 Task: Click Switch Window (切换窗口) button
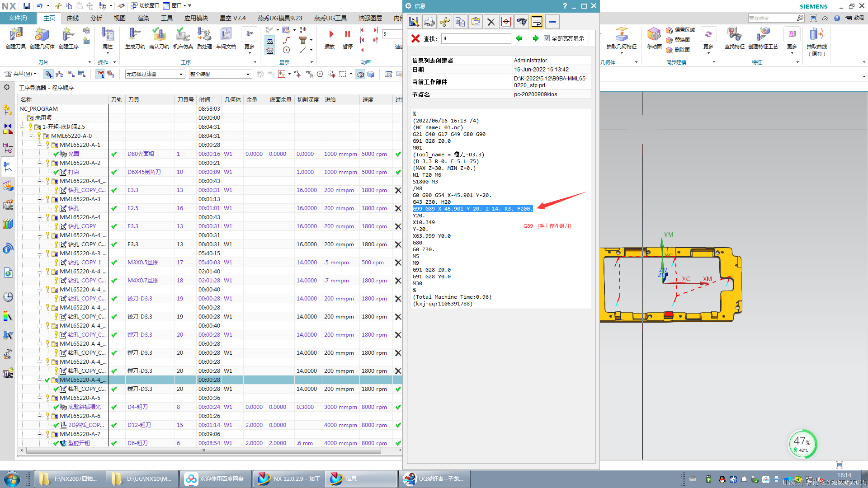pos(145,5)
